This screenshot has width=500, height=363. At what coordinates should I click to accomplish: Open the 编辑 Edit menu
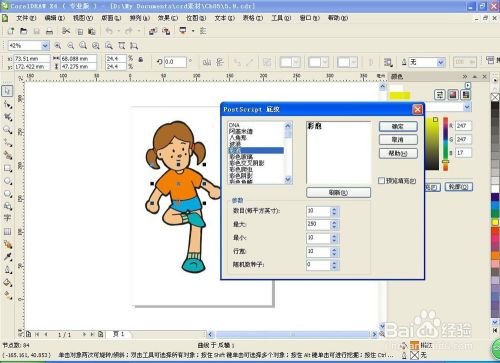click(x=55, y=18)
